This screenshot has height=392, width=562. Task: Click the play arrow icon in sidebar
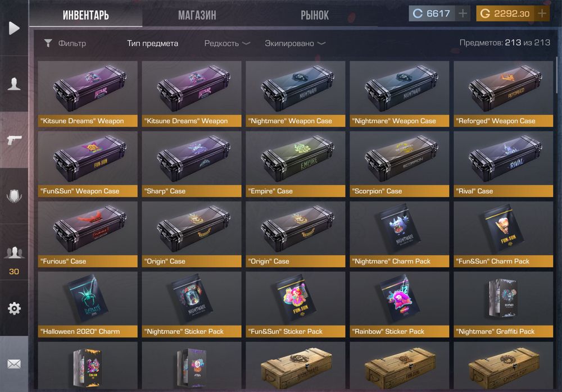[14, 28]
